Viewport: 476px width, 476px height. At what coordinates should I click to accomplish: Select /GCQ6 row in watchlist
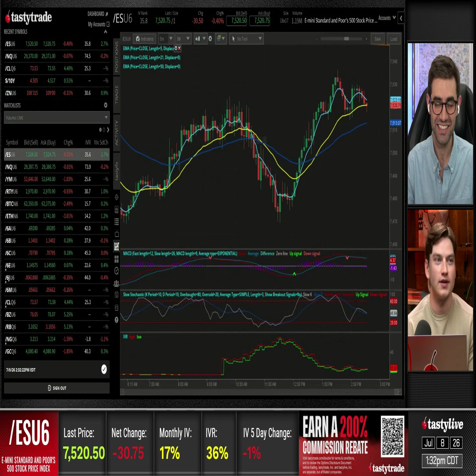(x=57, y=351)
